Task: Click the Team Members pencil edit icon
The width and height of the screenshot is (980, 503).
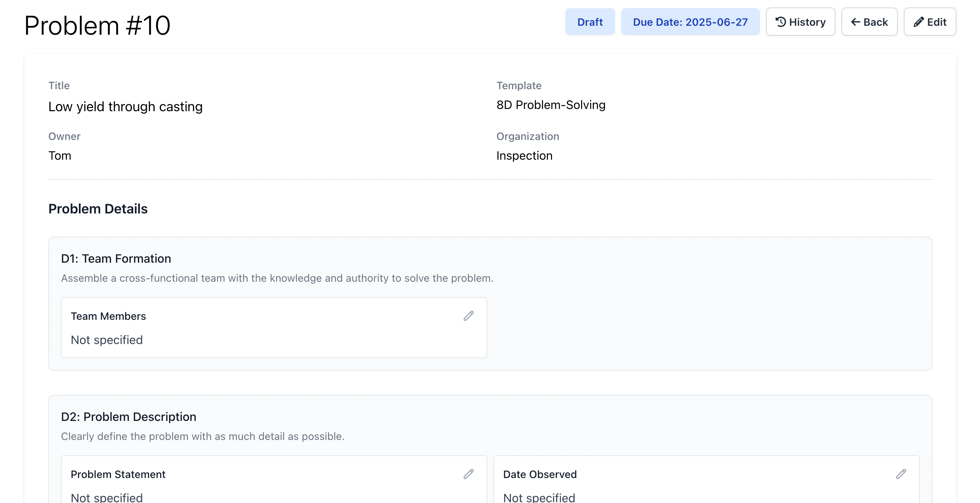Action: pos(468,316)
